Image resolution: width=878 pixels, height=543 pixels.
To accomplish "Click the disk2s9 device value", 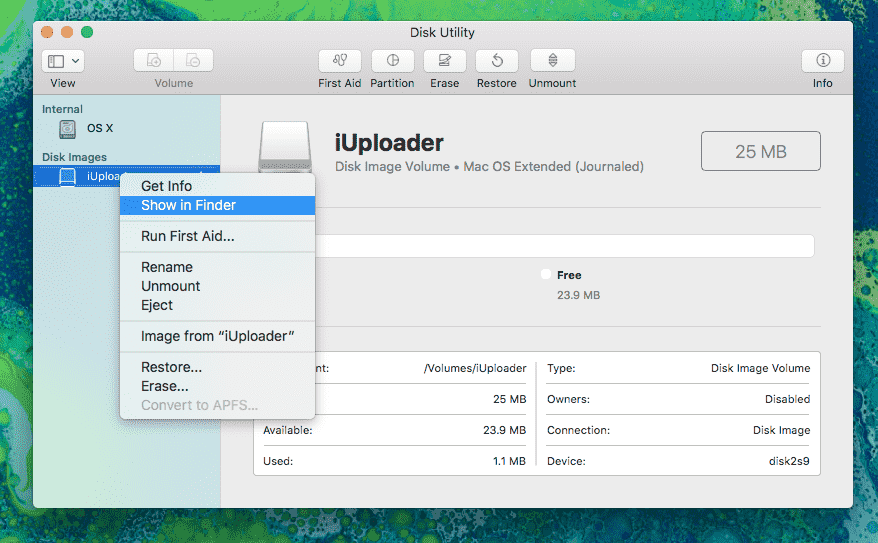I will point(789,461).
